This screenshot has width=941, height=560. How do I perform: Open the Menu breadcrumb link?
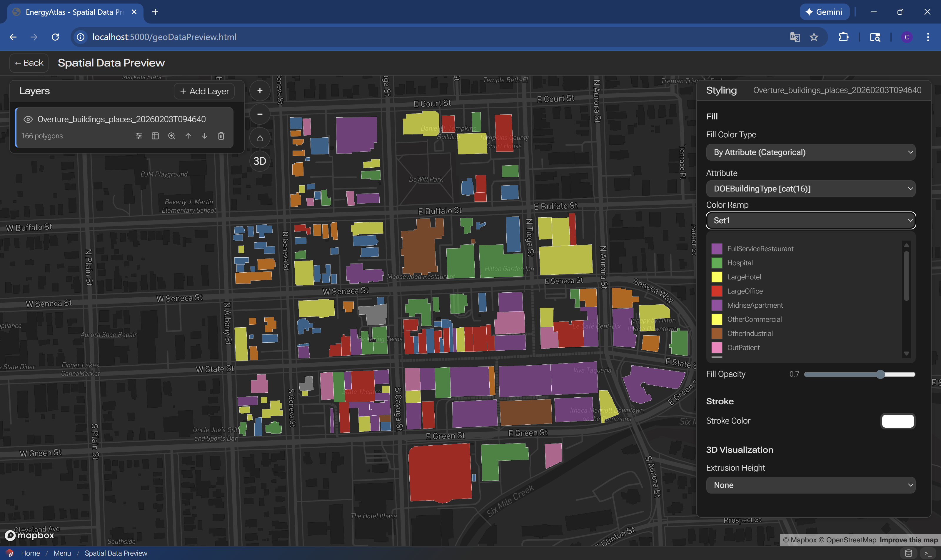tap(62, 553)
